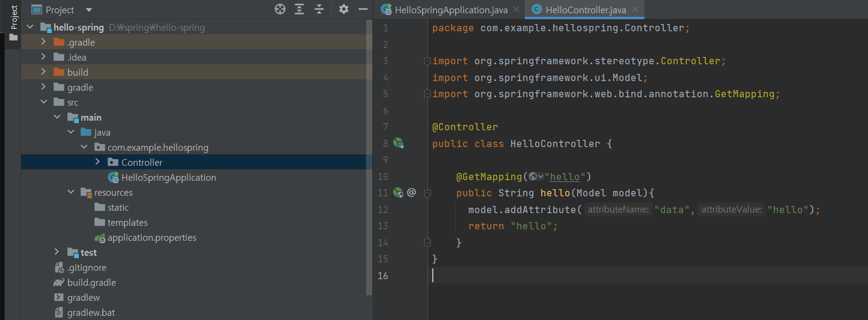Click the Expand All icon in Project toolbar
The height and width of the screenshot is (320, 868).
point(299,9)
